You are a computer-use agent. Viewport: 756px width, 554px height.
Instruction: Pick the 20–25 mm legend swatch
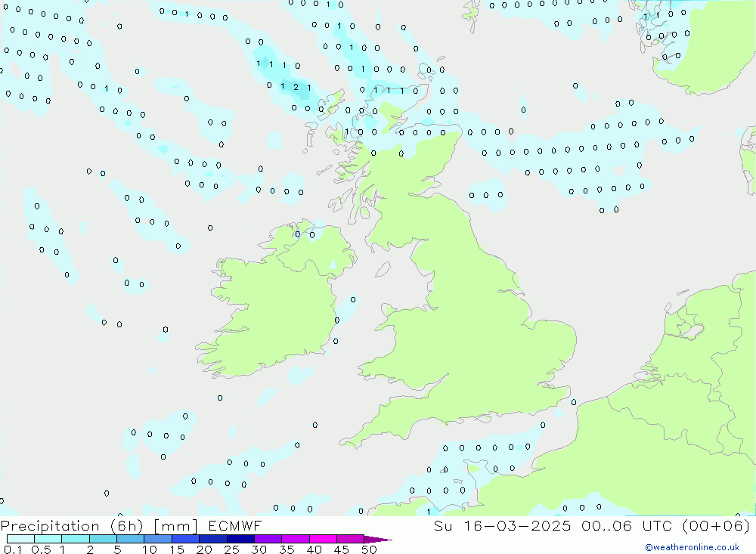pyautogui.click(x=213, y=539)
